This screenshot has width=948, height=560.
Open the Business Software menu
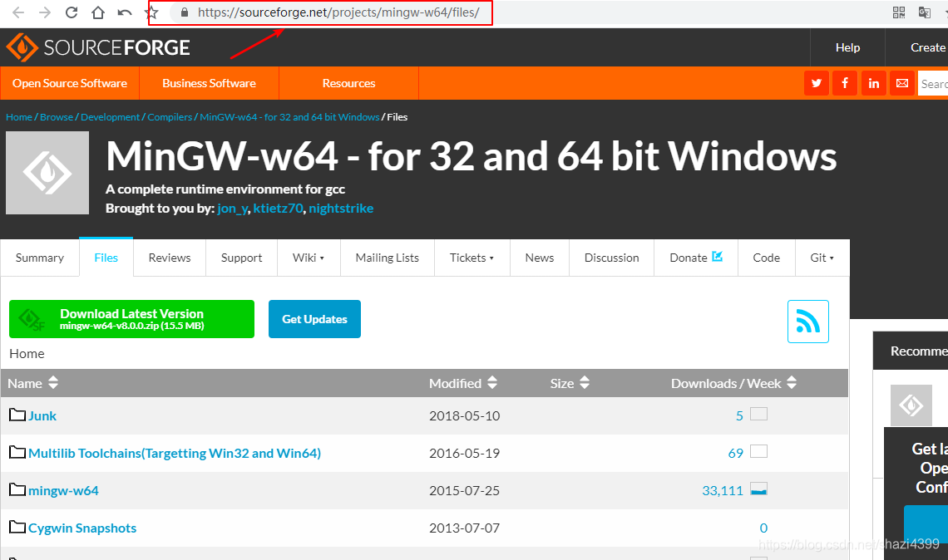coord(210,83)
